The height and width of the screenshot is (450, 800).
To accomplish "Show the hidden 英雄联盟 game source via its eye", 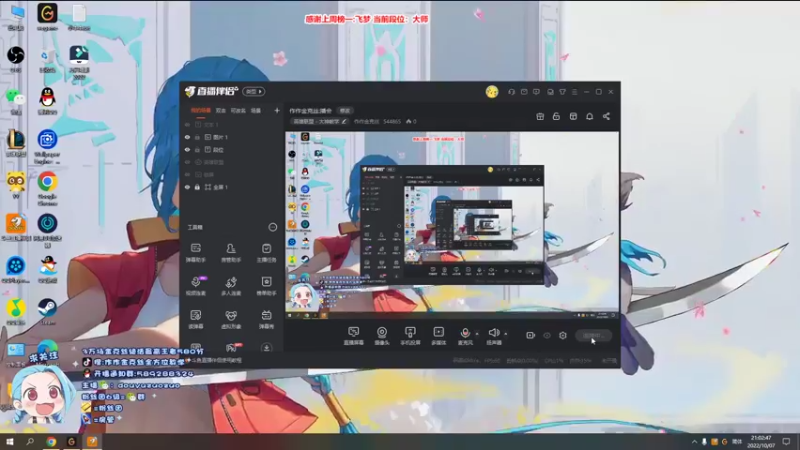I will 187,162.
